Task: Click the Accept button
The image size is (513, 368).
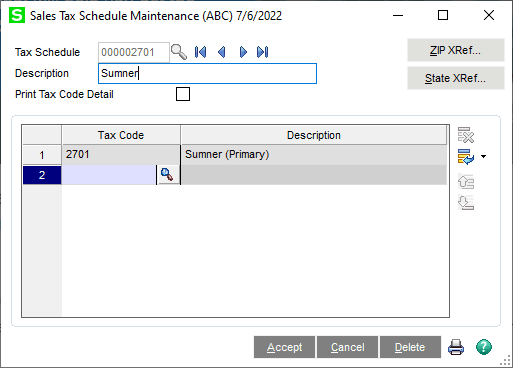Action: tap(284, 347)
